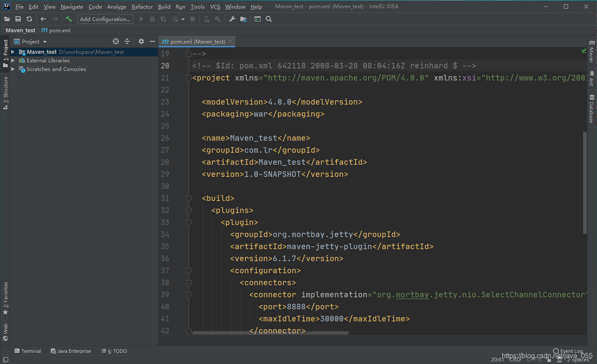This screenshot has width=597, height=364.
Task: Open the Terminal tool window
Action: coord(28,351)
